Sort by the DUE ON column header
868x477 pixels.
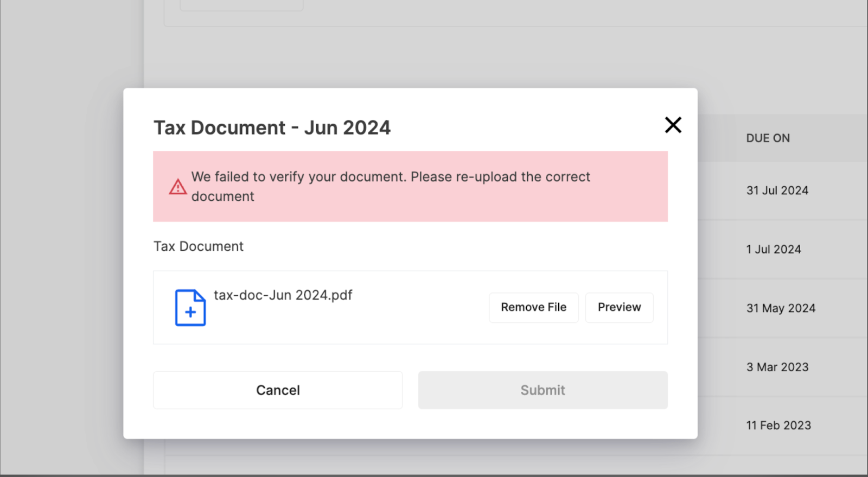click(768, 138)
